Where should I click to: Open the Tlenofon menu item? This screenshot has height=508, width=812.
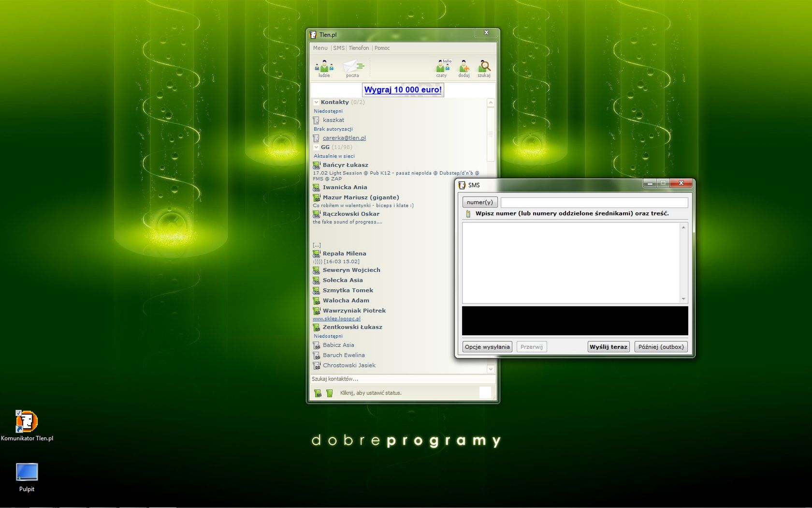(359, 48)
